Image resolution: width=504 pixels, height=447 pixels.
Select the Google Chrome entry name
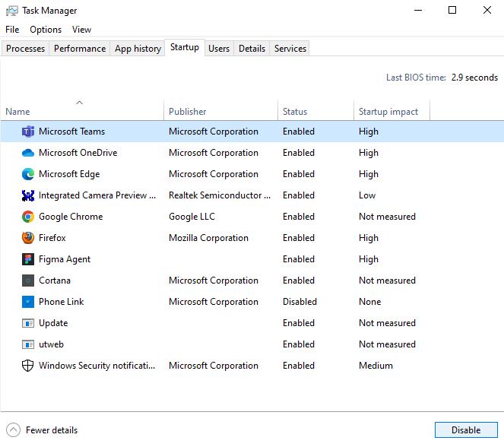click(x=71, y=217)
